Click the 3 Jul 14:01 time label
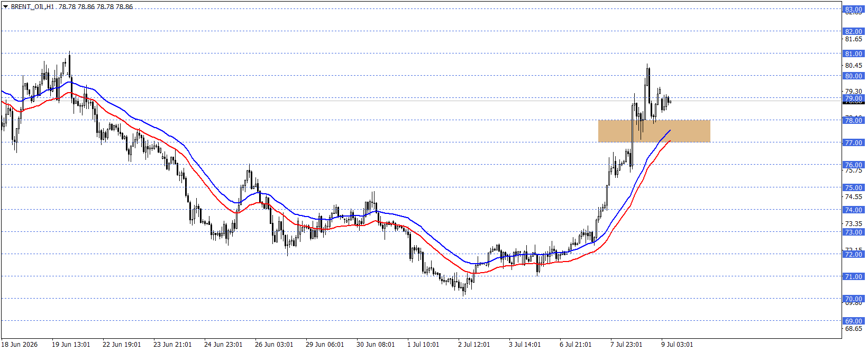 525,344
